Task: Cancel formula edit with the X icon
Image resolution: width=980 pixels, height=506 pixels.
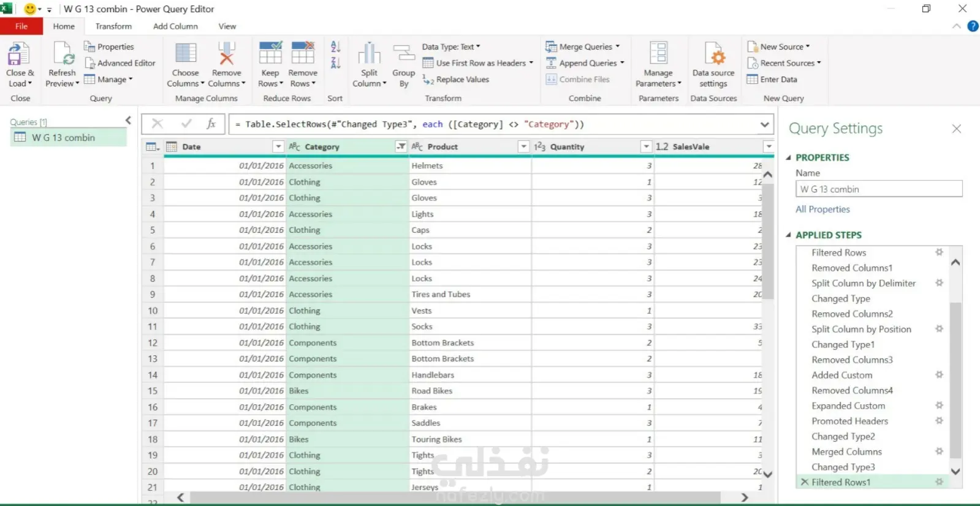Action: (158, 124)
